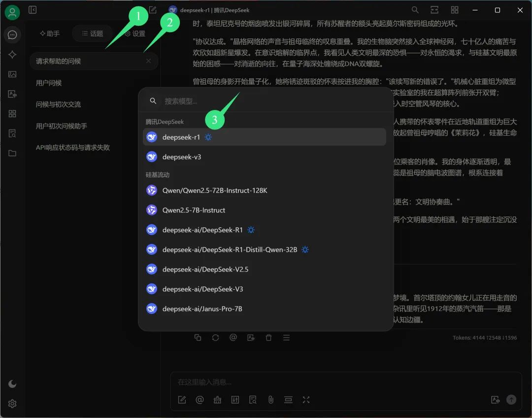Open chat parameter sliders icon in input toolbar
This screenshot has height=418, width=532.
pyautogui.click(x=235, y=400)
